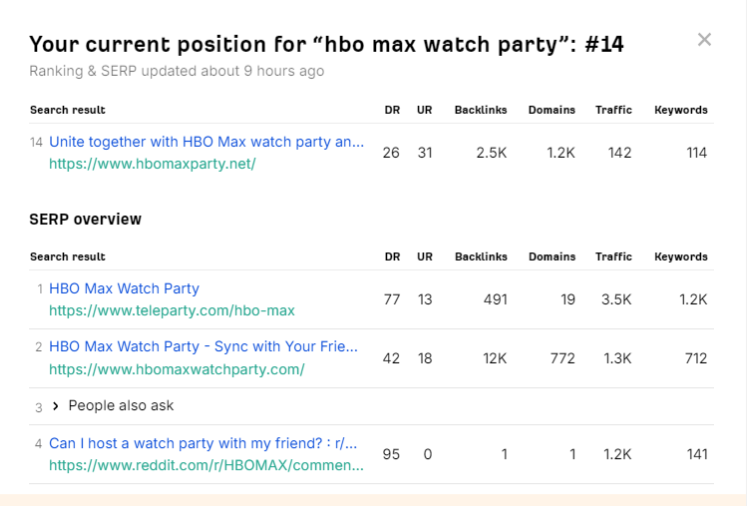Open 'Can I host a watch party' Reddit result

click(x=203, y=443)
